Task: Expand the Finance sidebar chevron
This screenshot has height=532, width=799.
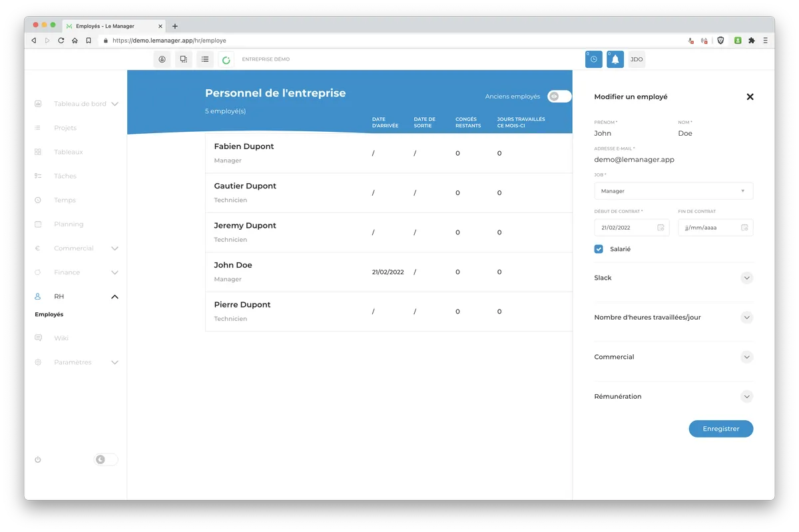Action: pos(115,272)
